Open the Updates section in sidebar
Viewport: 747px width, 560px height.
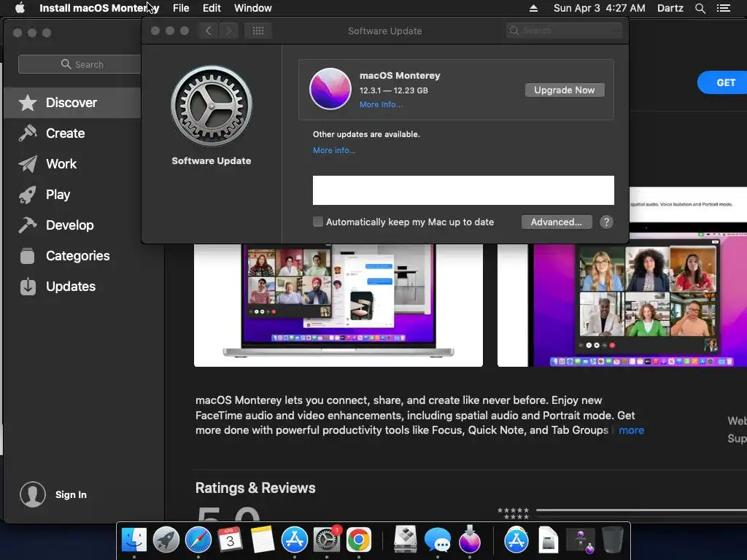tap(71, 286)
